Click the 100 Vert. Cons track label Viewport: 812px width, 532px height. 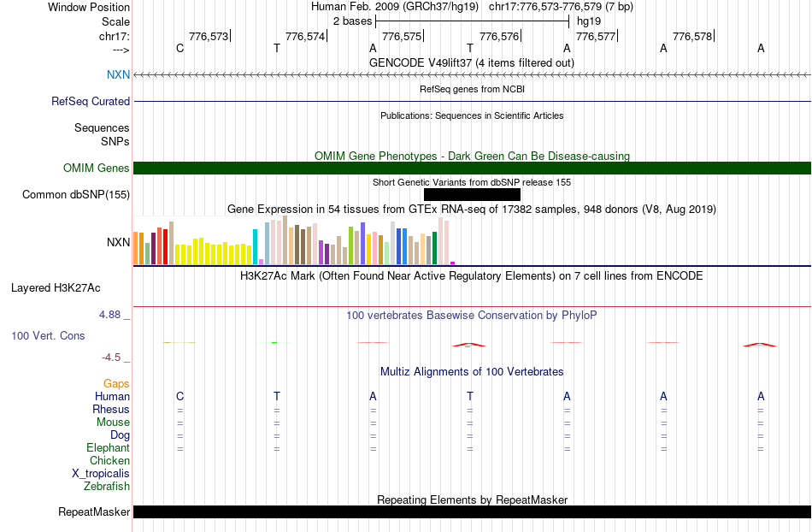48,335
